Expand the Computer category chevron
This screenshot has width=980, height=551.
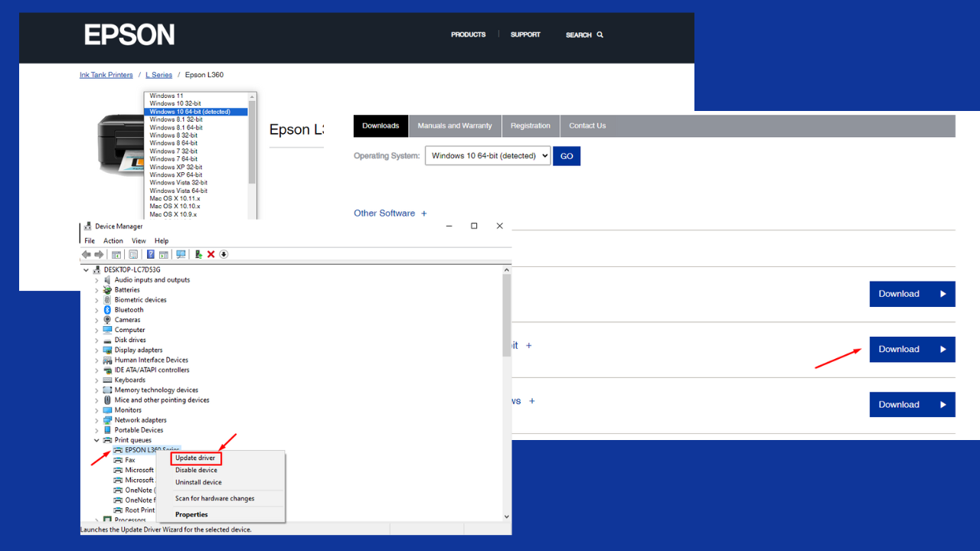[x=96, y=330]
